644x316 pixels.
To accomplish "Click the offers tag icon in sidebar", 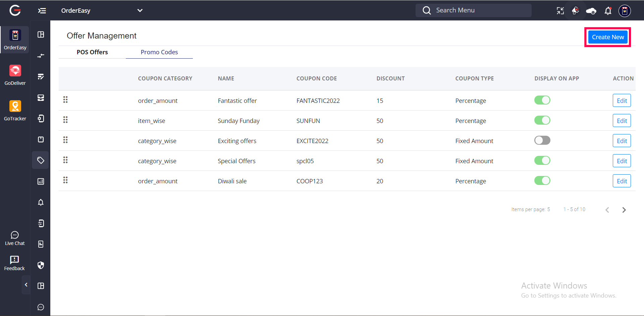I will [41, 160].
